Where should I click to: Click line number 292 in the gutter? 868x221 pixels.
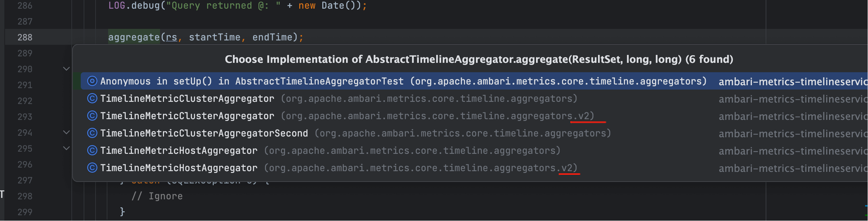point(25,101)
